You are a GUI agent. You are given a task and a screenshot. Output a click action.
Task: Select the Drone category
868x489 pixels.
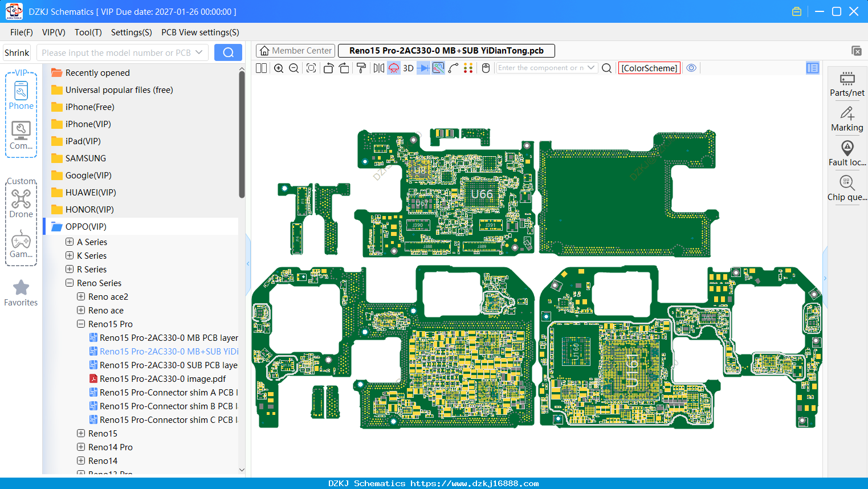click(x=21, y=203)
